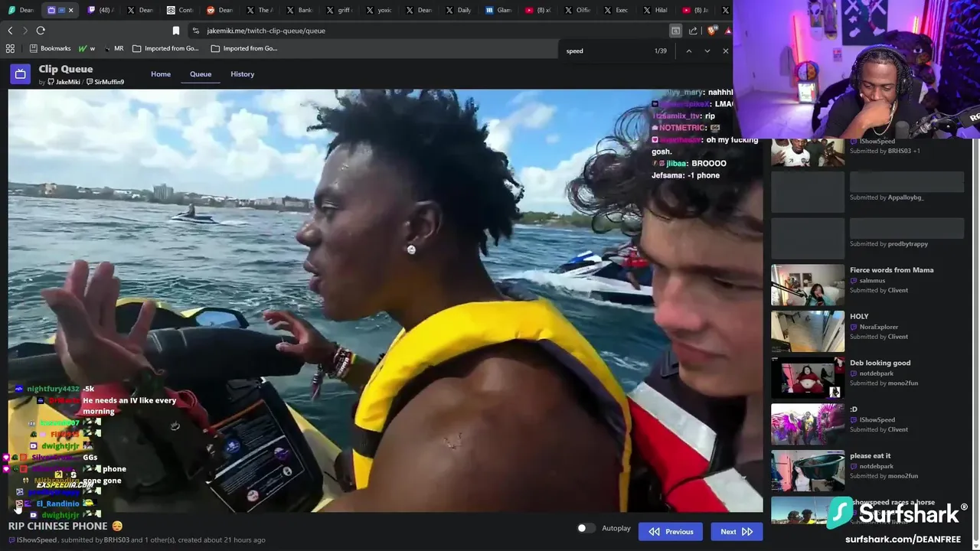Image resolution: width=980 pixels, height=551 pixels.
Task: Open JakeMiki author link
Action: tap(64, 82)
